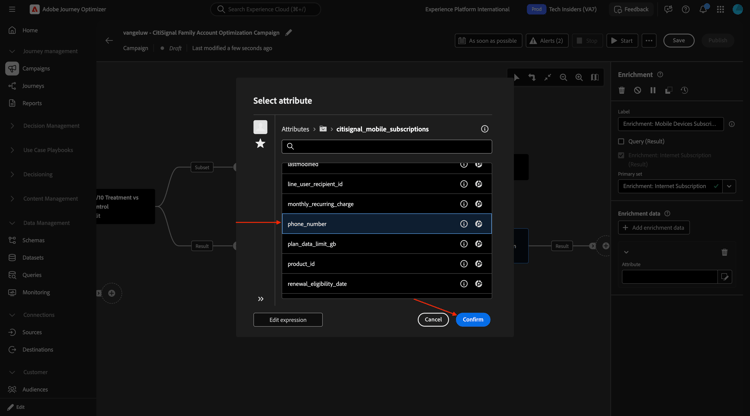
Task: Click the Label field for Enrichment
Action: 671,124
